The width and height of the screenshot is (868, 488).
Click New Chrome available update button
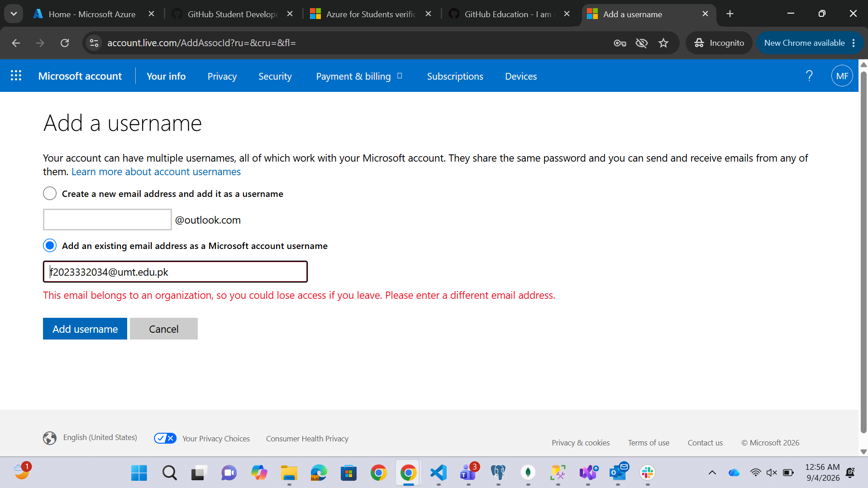pyautogui.click(x=810, y=43)
